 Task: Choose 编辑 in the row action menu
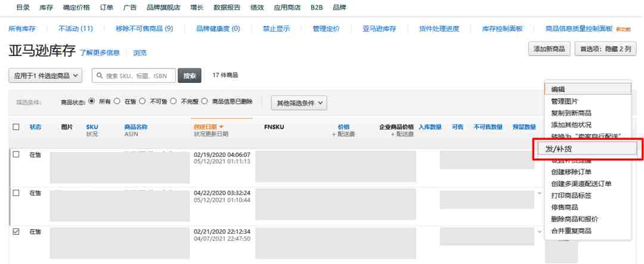point(588,89)
